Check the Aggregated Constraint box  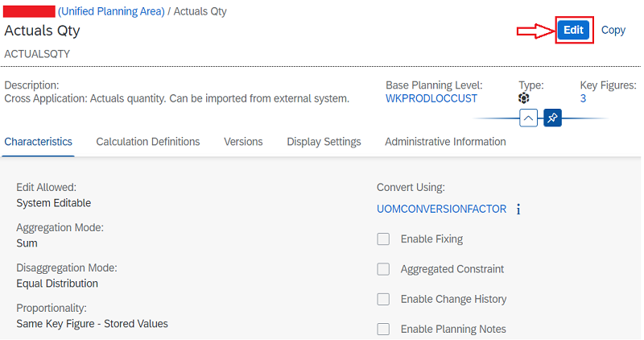point(383,269)
